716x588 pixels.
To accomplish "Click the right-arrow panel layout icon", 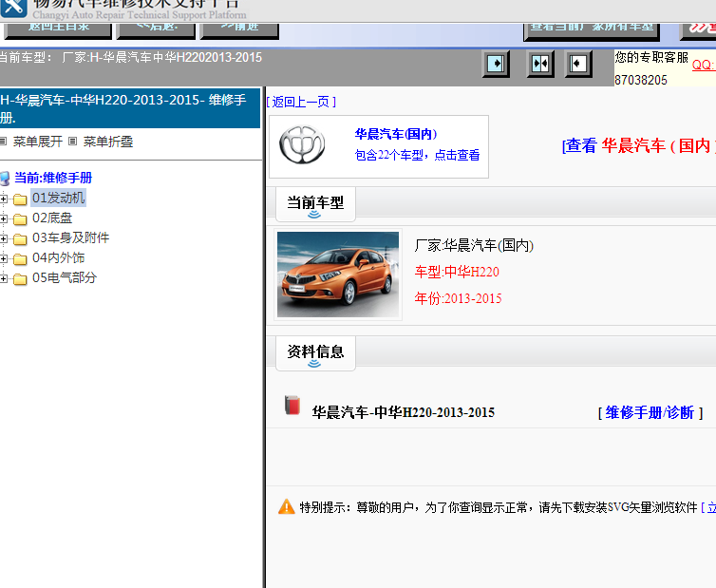I will tap(496, 64).
